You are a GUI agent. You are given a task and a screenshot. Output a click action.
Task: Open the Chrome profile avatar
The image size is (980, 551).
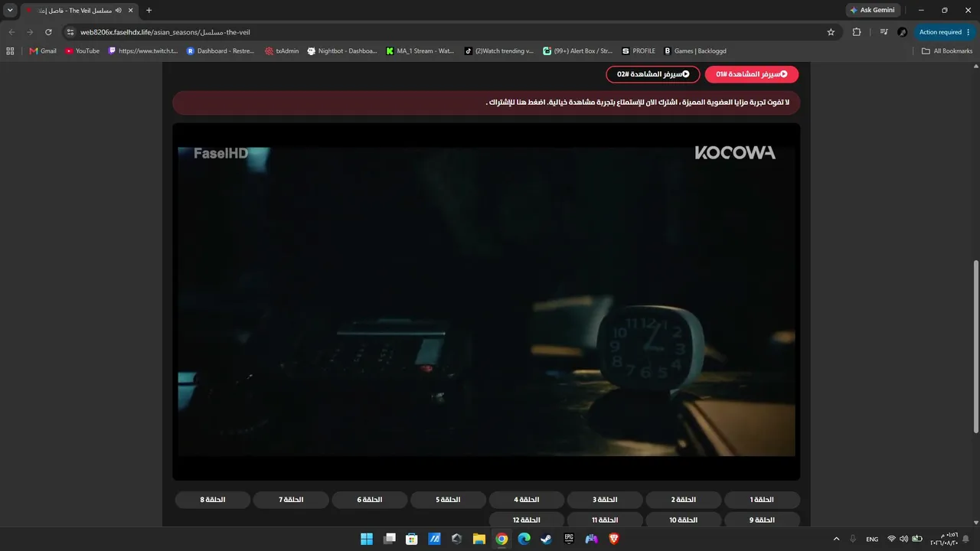pos(903,32)
